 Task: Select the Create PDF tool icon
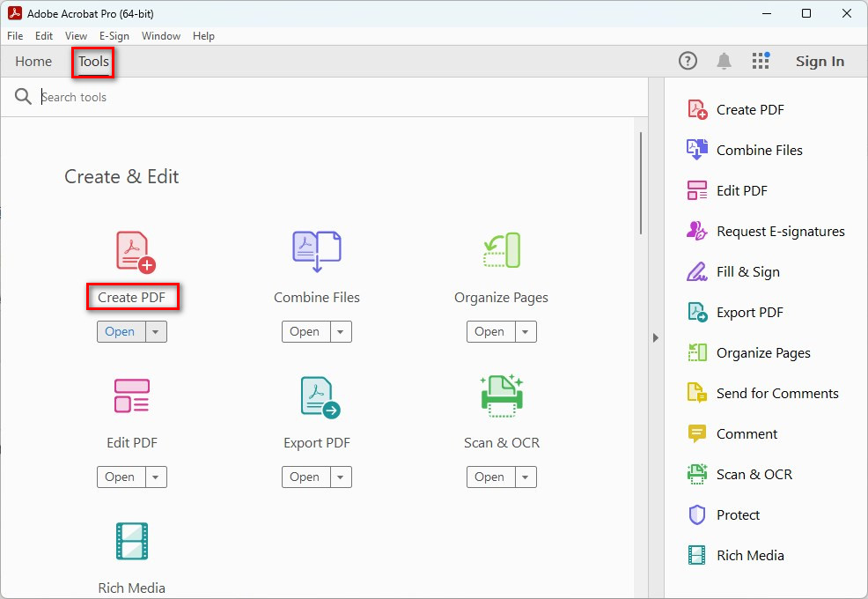pyautogui.click(x=131, y=252)
